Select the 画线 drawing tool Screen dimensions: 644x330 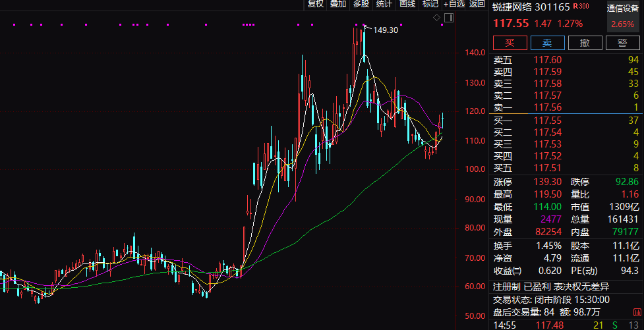[407, 4]
